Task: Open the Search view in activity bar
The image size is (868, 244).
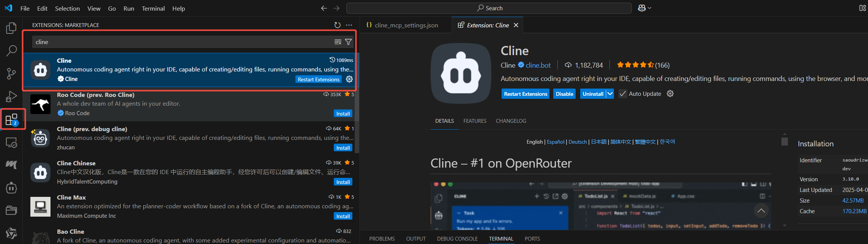Action: click(11, 51)
